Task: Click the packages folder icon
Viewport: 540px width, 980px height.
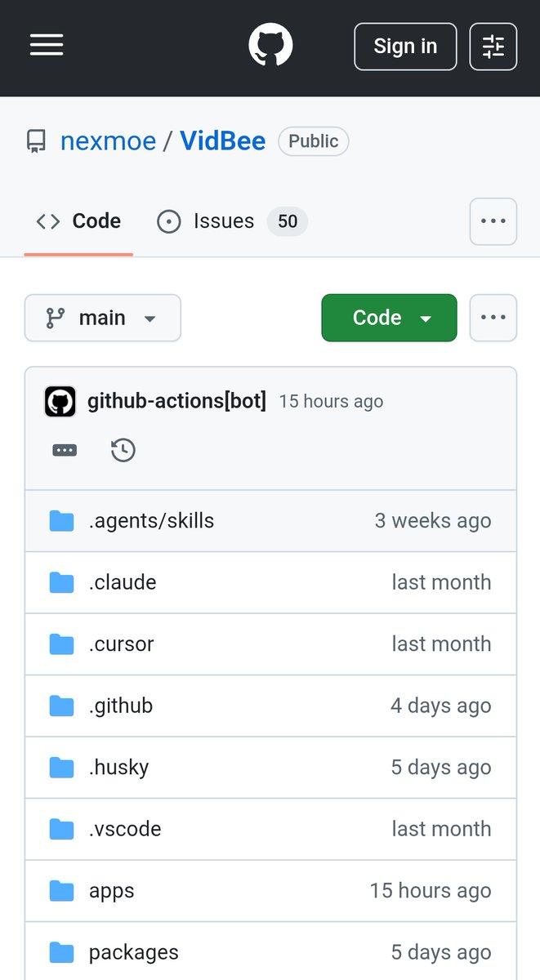Action: click(x=61, y=952)
